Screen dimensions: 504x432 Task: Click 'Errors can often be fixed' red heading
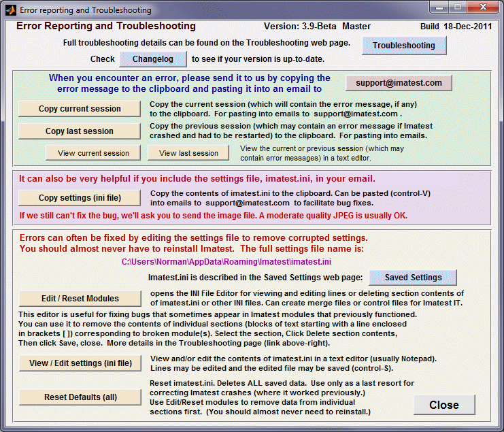coord(193,244)
